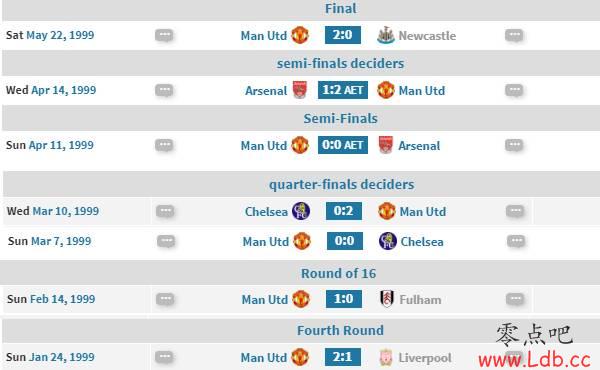Open the 0:2 Chelsea vs Man Utd score
The height and width of the screenshot is (370, 600).
(x=344, y=211)
